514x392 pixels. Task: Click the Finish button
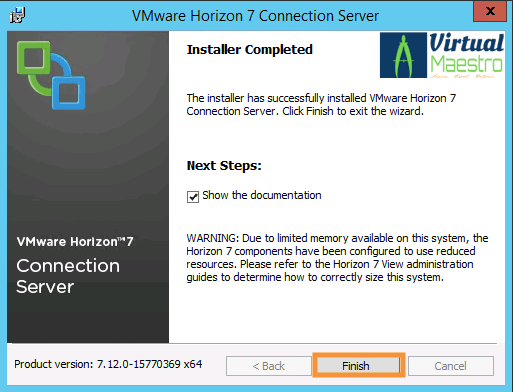[358, 366]
